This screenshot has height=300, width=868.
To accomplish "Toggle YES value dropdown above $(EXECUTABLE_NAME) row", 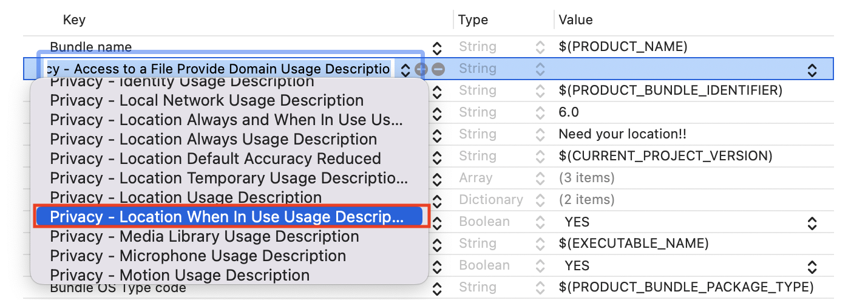I will pos(812,223).
